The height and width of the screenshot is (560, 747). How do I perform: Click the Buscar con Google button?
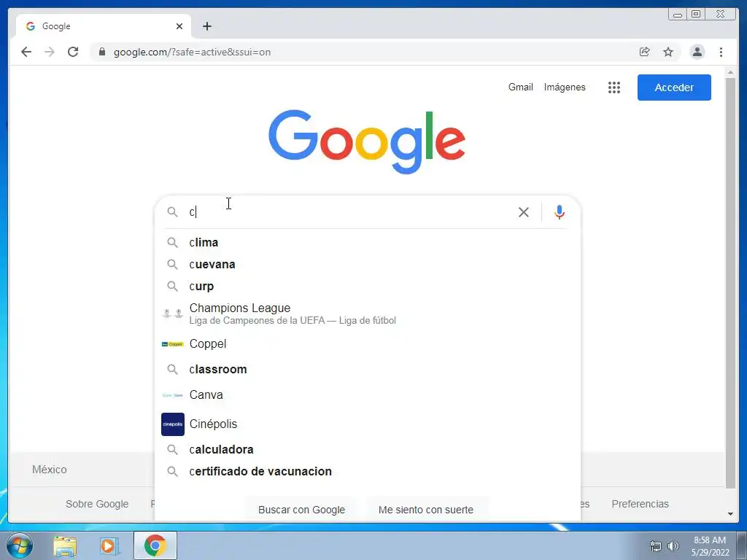click(301, 510)
